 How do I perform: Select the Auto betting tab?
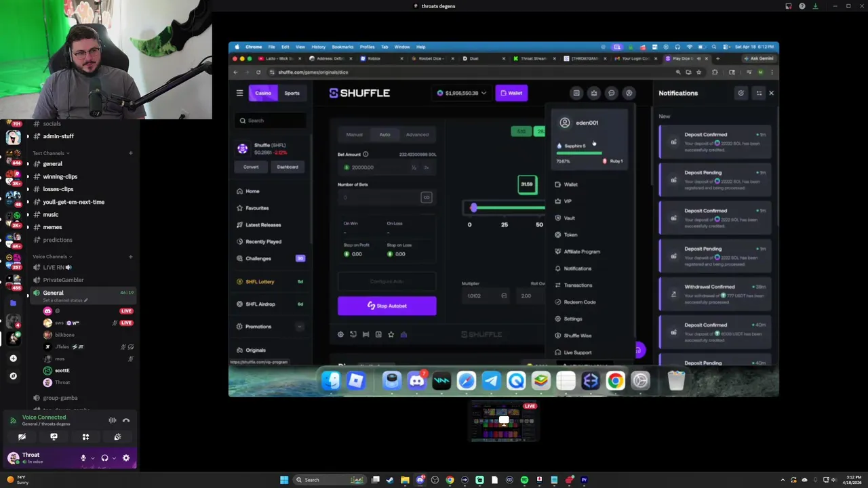click(384, 134)
